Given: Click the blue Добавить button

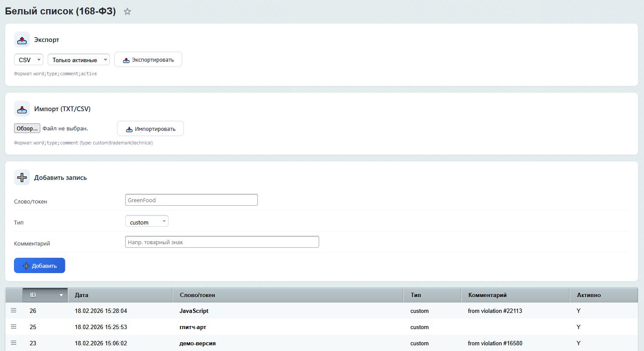Looking at the screenshot, I should point(39,266).
